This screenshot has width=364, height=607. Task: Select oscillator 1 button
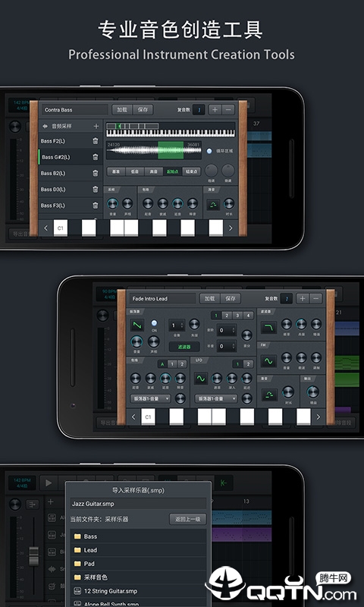pyautogui.click(x=216, y=315)
